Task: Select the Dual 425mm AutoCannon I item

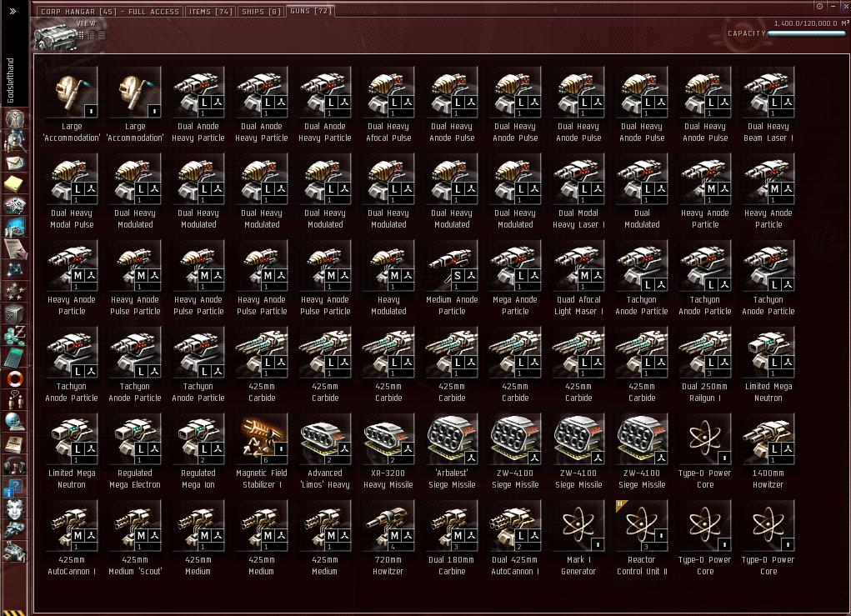Action: (515, 539)
